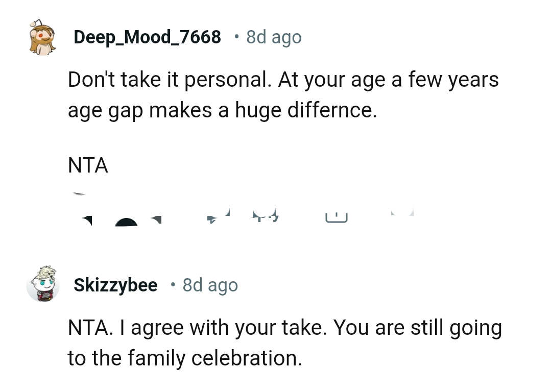Click the 8d ago timestamp on Deep_Mood_7668's comment
This screenshot has height=392, width=551.
tap(273, 36)
